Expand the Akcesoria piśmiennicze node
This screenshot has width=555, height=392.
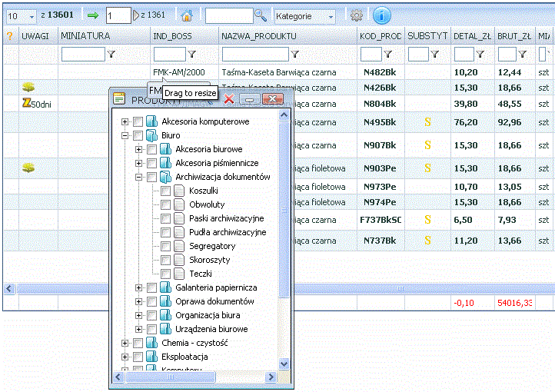pos(138,163)
